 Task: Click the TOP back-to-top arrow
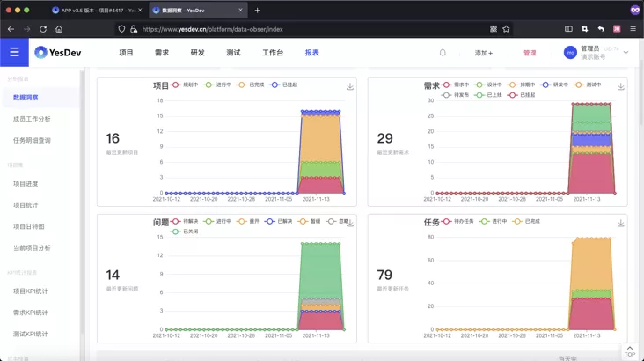coord(630,351)
